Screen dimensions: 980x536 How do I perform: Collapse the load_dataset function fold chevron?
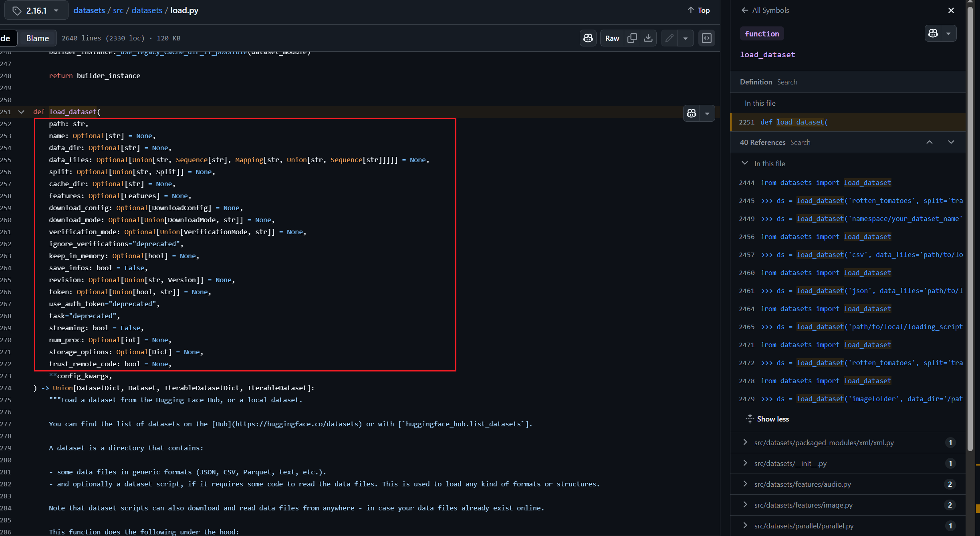21,112
